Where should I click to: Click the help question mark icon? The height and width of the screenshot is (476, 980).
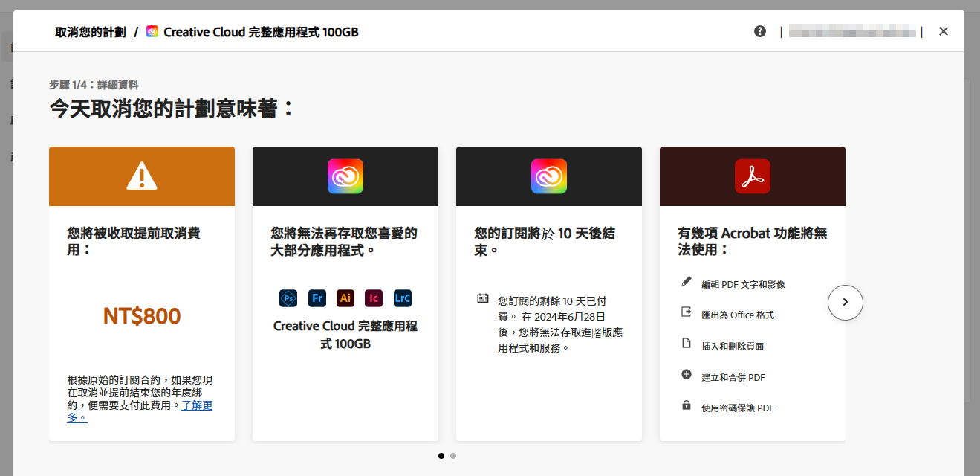[759, 31]
